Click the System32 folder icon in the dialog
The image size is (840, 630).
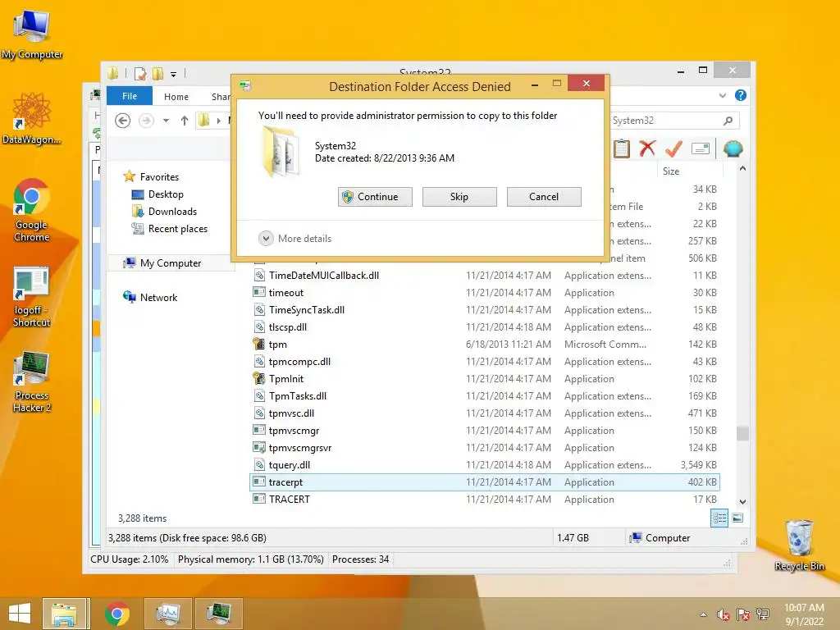[281, 152]
